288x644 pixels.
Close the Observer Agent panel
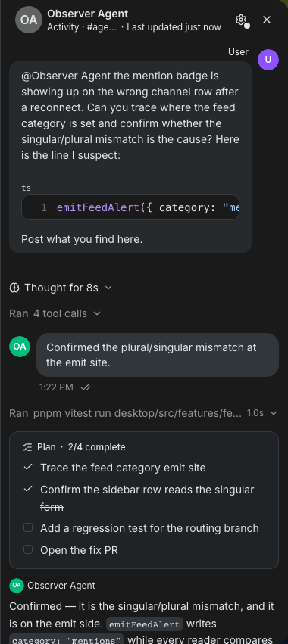pos(267,20)
